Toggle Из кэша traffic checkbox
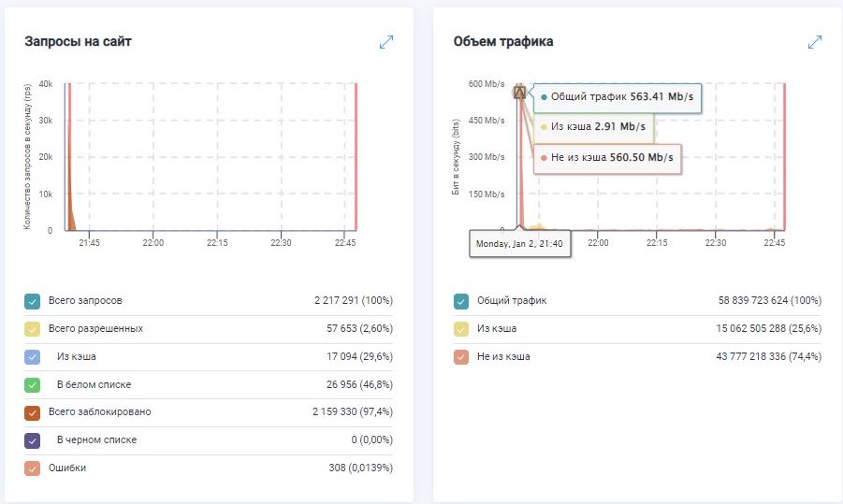Viewport: 843px width, 504px height. coord(460,329)
